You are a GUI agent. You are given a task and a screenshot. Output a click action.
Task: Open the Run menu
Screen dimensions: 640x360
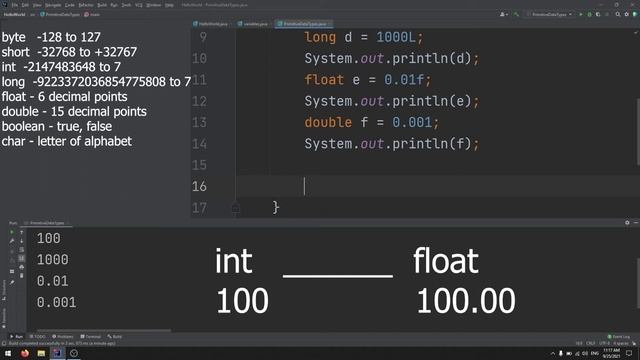(x=114, y=5)
